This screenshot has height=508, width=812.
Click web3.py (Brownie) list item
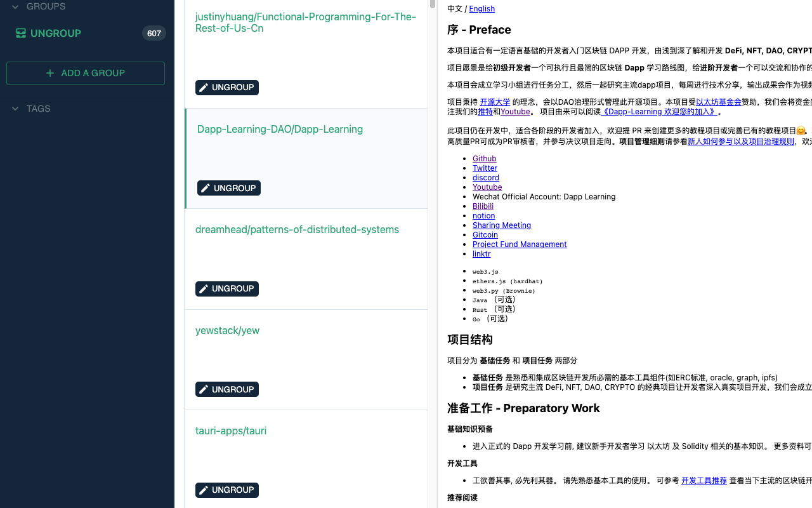(504, 291)
